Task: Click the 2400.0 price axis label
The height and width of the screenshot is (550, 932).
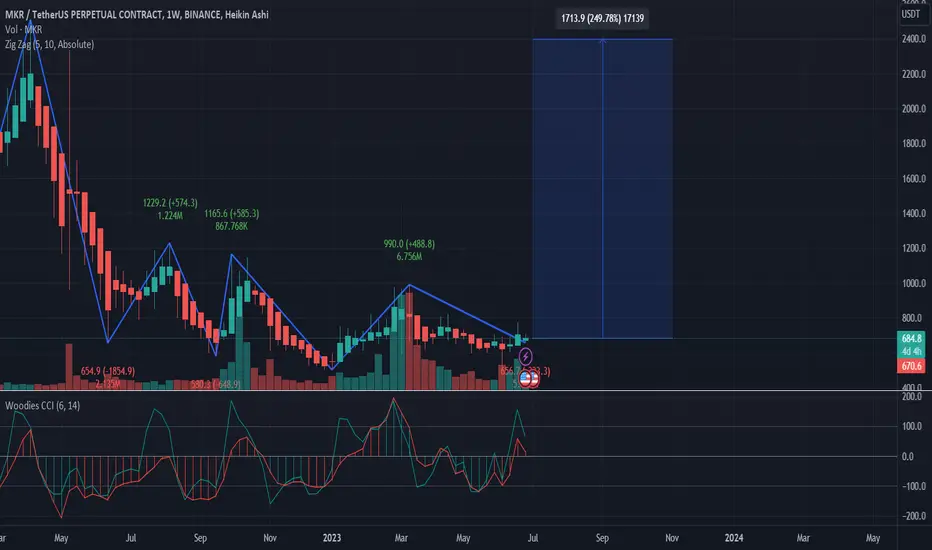Action: pyautogui.click(x=914, y=39)
